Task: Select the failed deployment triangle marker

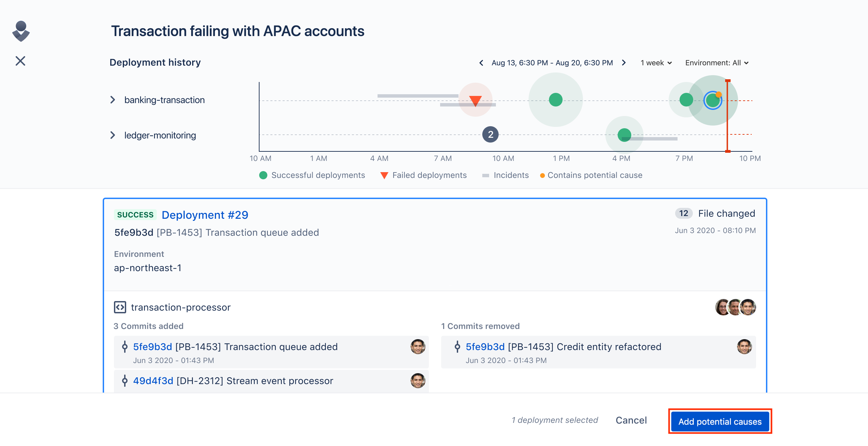Action: pos(475,101)
